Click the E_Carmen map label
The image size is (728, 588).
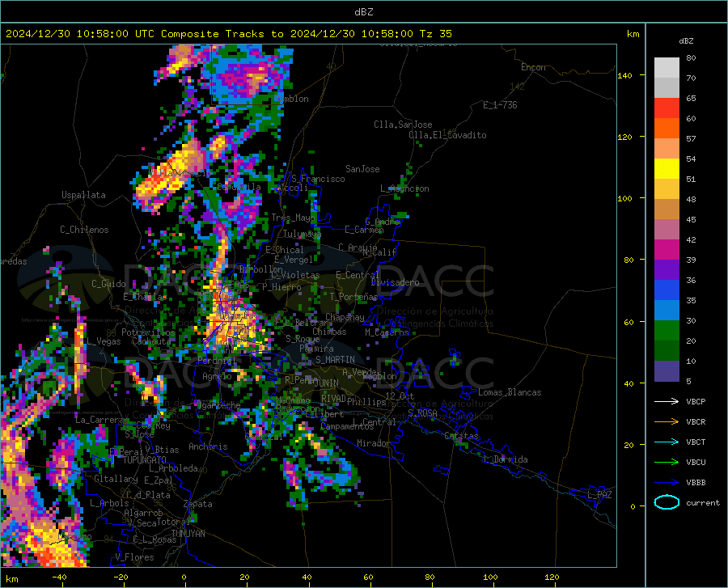(x=364, y=230)
